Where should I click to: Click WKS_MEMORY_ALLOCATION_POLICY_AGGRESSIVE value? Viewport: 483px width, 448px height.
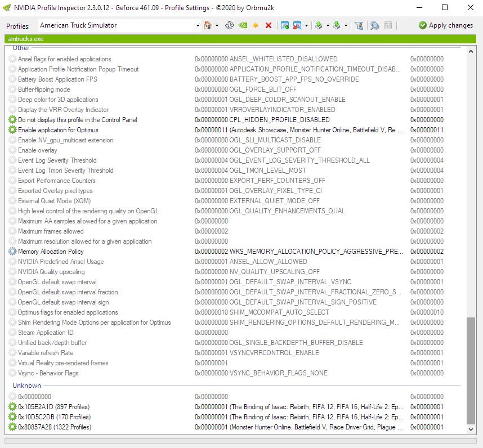pos(316,252)
